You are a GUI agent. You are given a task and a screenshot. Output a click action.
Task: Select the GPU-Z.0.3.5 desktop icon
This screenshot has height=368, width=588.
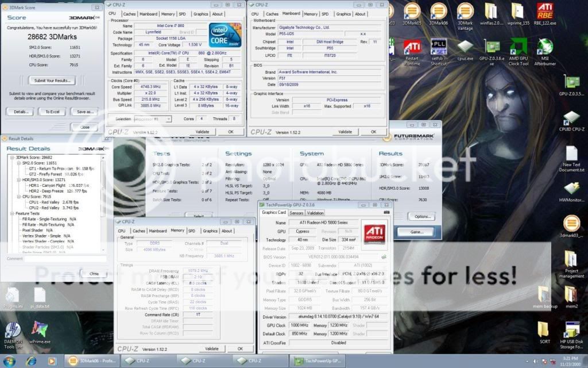point(571,85)
